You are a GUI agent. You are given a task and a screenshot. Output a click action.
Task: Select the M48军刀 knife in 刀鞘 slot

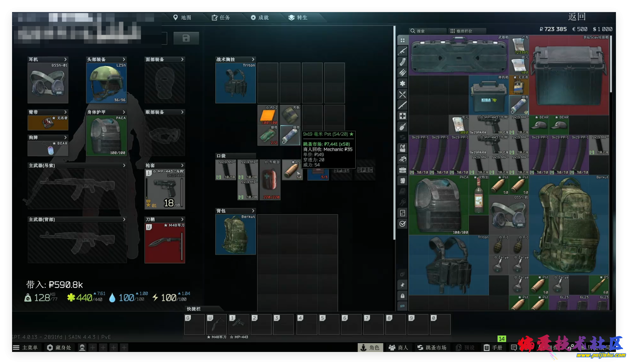[x=165, y=243]
